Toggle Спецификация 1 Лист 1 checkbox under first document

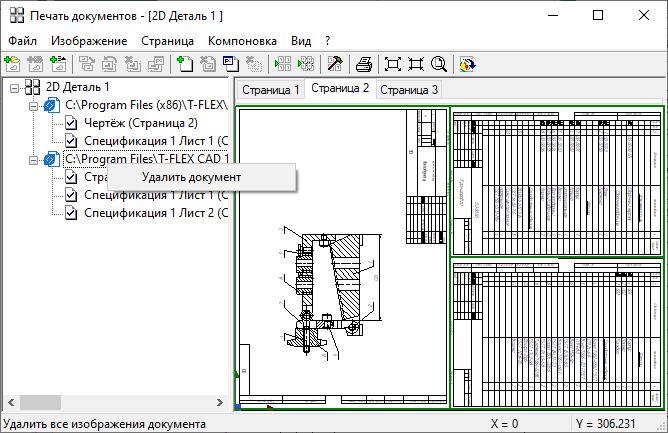tap(71, 141)
